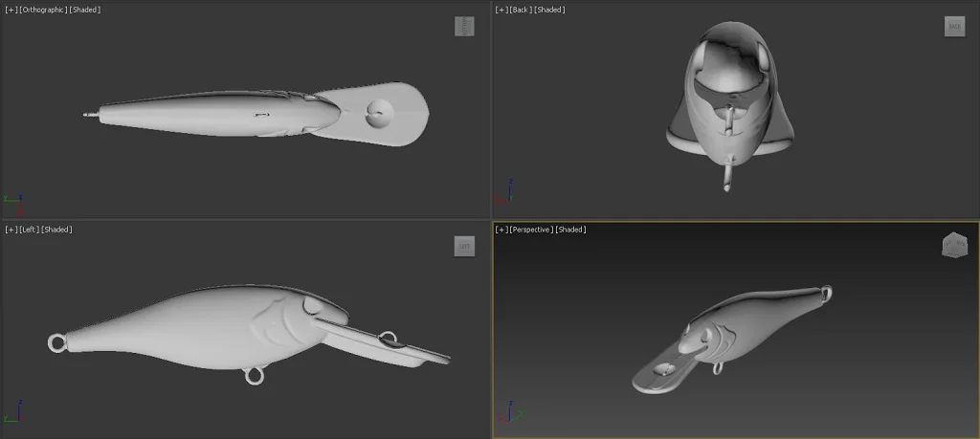
Task: Open the Back view label menu
Action: click(521, 10)
